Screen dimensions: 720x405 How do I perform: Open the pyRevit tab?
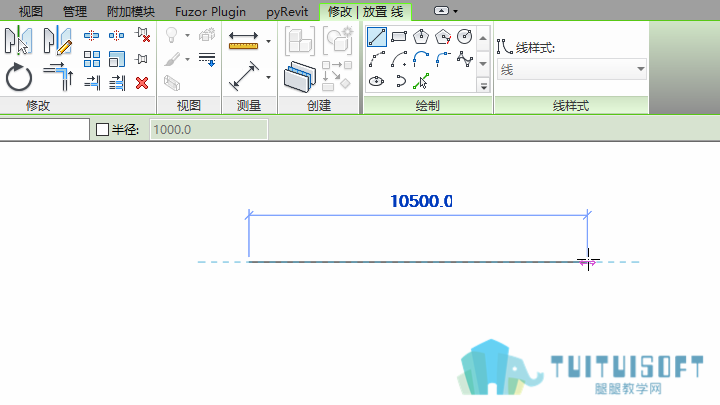pyautogui.click(x=287, y=11)
